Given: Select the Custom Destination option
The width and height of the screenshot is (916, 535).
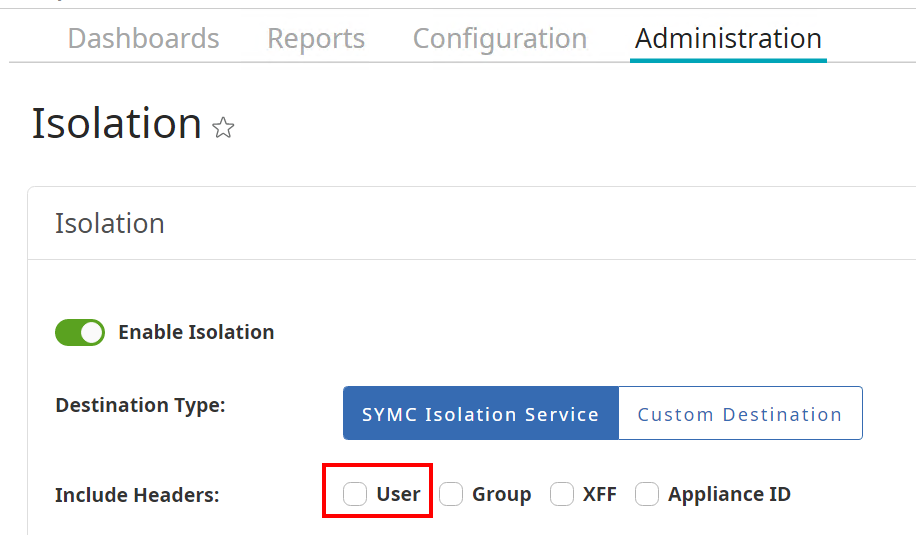Looking at the screenshot, I should [740, 414].
